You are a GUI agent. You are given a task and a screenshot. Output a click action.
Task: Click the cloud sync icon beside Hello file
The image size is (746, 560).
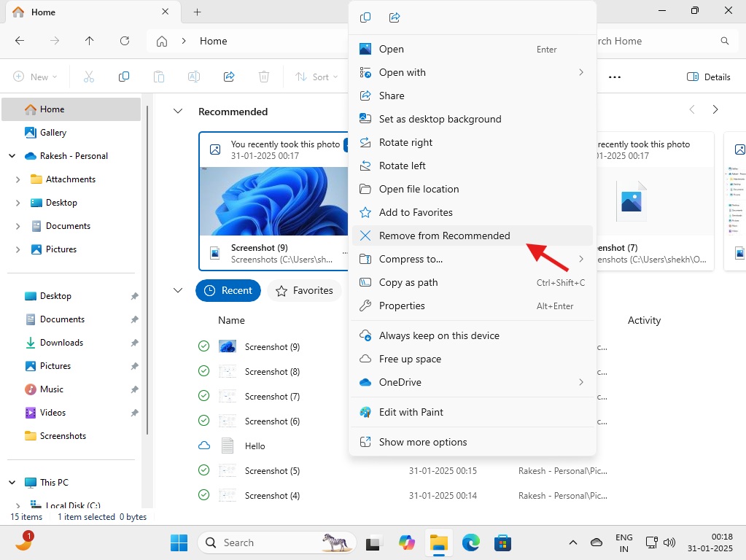[x=203, y=446]
